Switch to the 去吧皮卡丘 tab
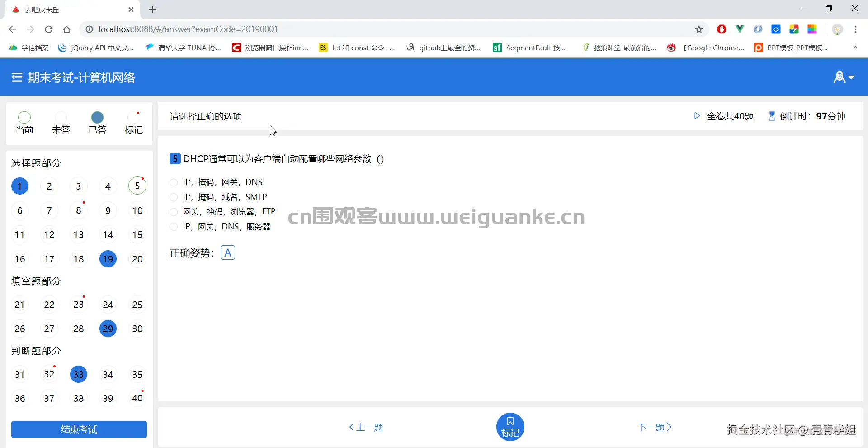 pyautogui.click(x=72, y=10)
